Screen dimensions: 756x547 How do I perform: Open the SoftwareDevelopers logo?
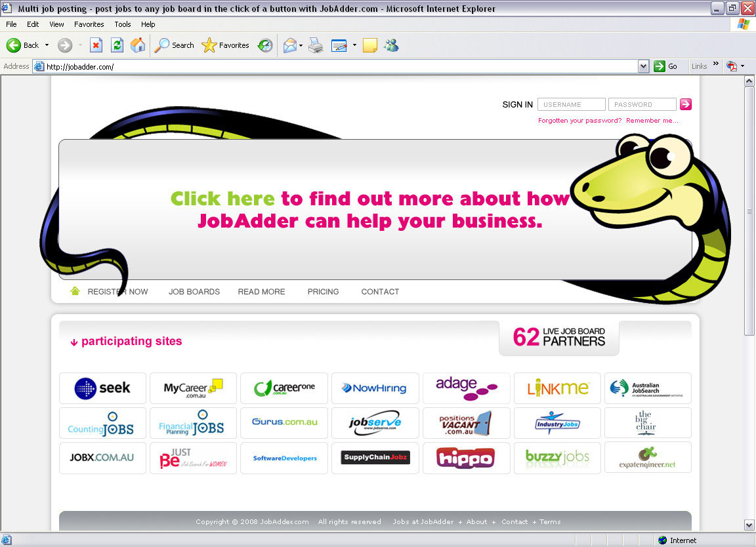pos(284,458)
